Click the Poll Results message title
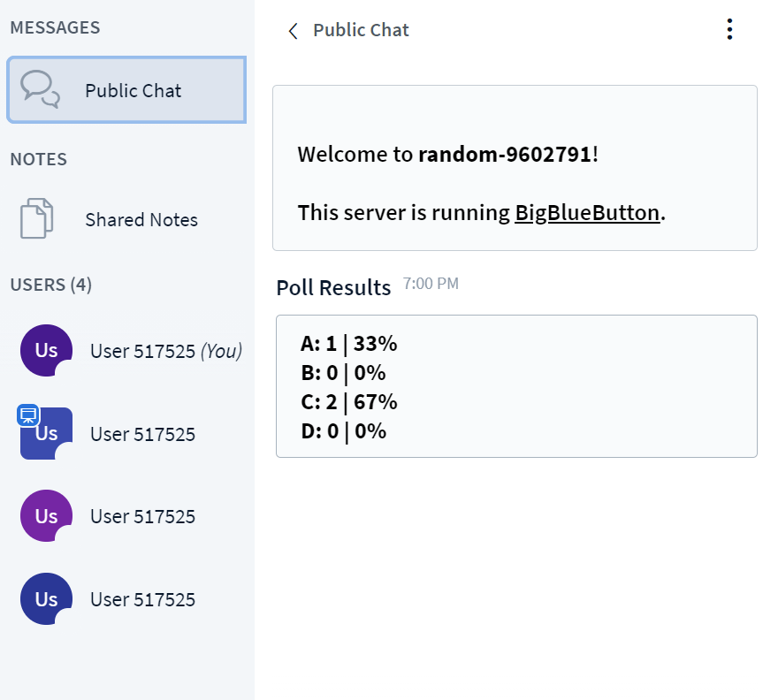This screenshot has width=763, height=700. (x=333, y=287)
